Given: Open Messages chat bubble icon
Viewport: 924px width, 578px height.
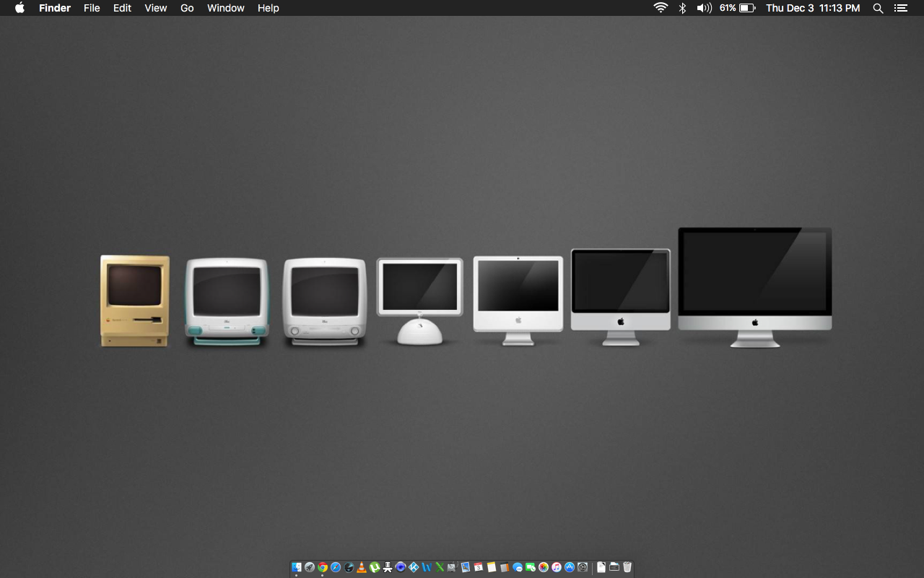Looking at the screenshot, I should [518, 567].
